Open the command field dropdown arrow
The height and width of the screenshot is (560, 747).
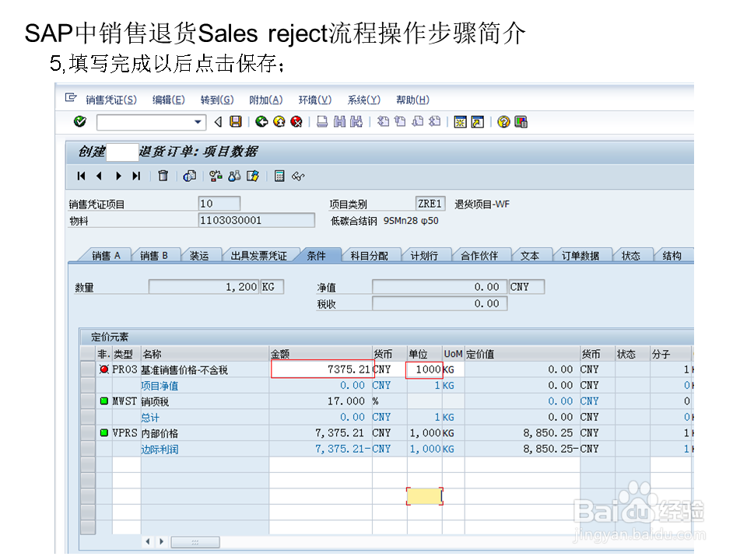point(198,122)
